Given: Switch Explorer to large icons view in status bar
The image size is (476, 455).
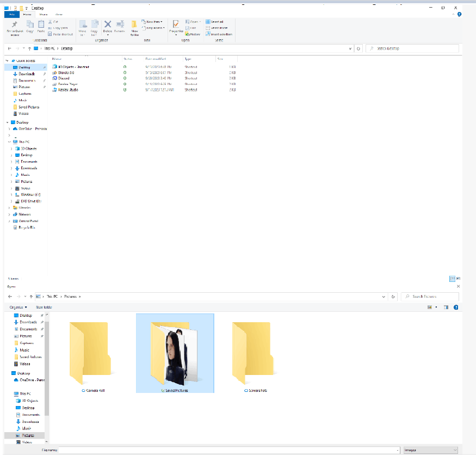Looking at the screenshot, I should (x=458, y=279).
